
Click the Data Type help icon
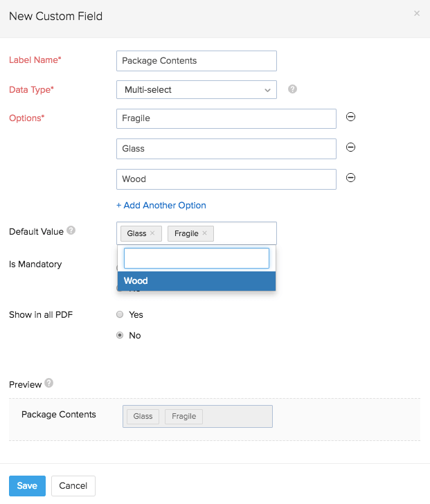click(x=292, y=89)
